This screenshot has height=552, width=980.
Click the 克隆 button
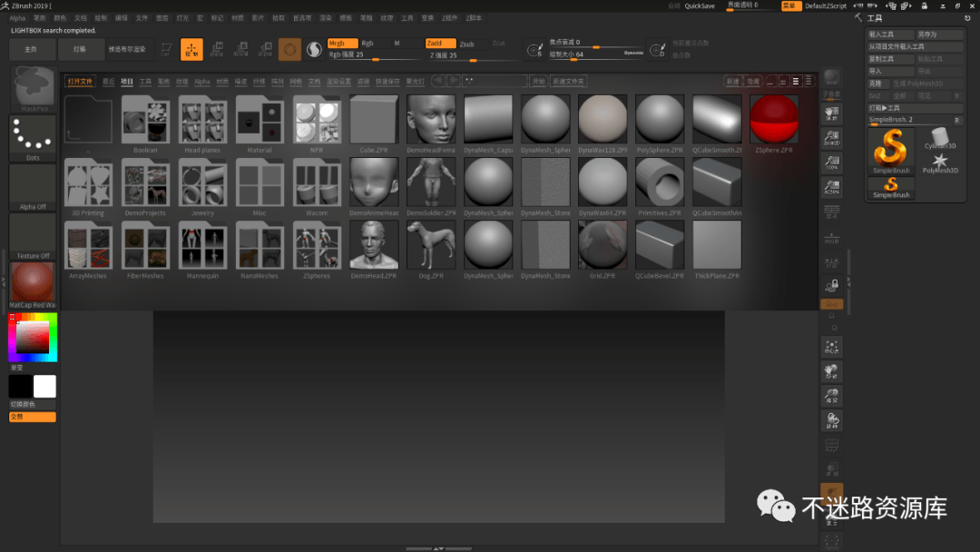(x=877, y=84)
